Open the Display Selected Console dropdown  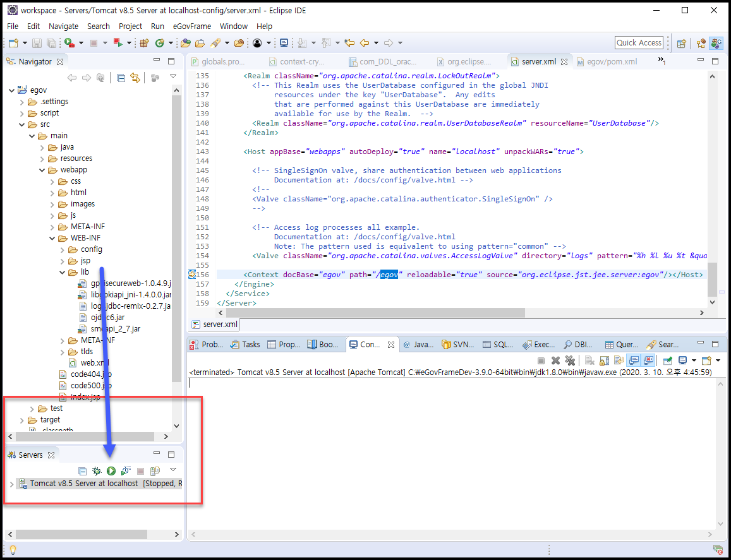(694, 360)
